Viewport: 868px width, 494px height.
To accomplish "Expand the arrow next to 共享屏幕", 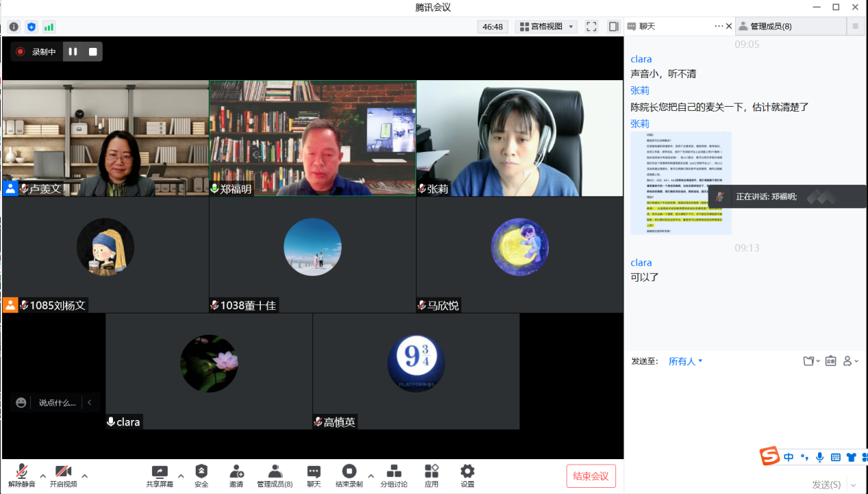I will coord(181,476).
